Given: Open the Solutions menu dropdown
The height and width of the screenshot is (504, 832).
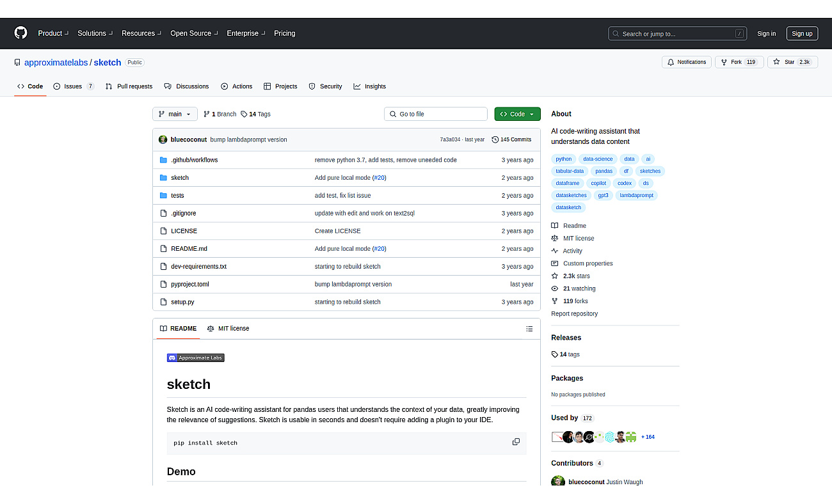Looking at the screenshot, I should [x=95, y=33].
